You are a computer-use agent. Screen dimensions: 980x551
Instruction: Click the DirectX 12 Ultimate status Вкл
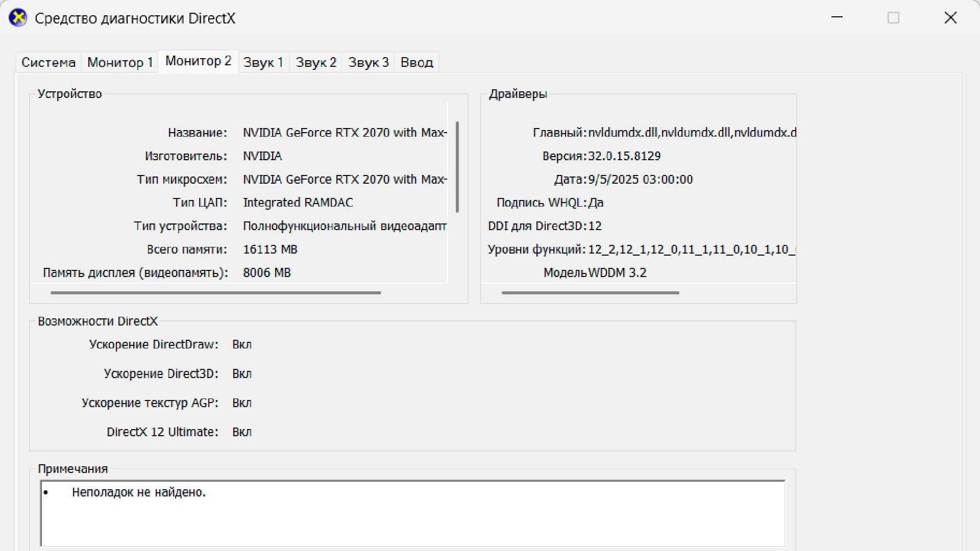pyautogui.click(x=241, y=432)
